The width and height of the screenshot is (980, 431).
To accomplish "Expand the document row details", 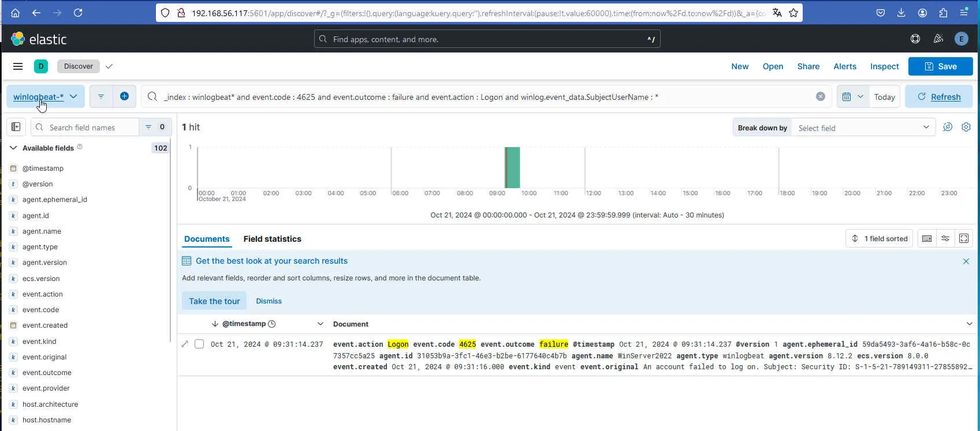I will pyautogui.click(x=185, y=344).
